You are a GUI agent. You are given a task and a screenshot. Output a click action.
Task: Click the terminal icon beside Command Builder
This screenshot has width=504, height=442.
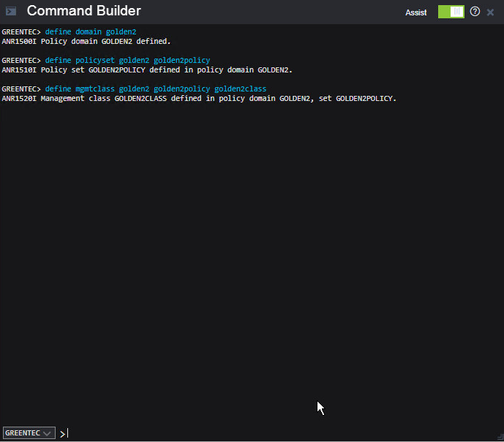(x=11, y=11)
